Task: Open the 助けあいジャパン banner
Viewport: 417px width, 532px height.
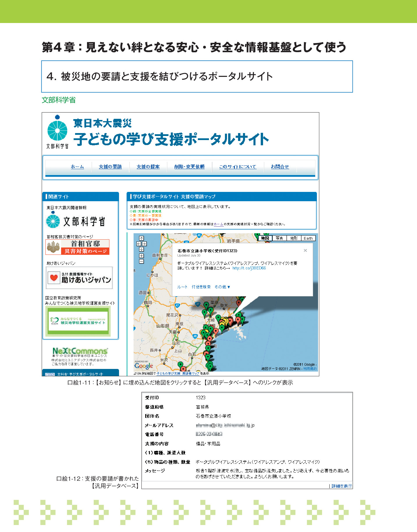Action: [79, 278]
